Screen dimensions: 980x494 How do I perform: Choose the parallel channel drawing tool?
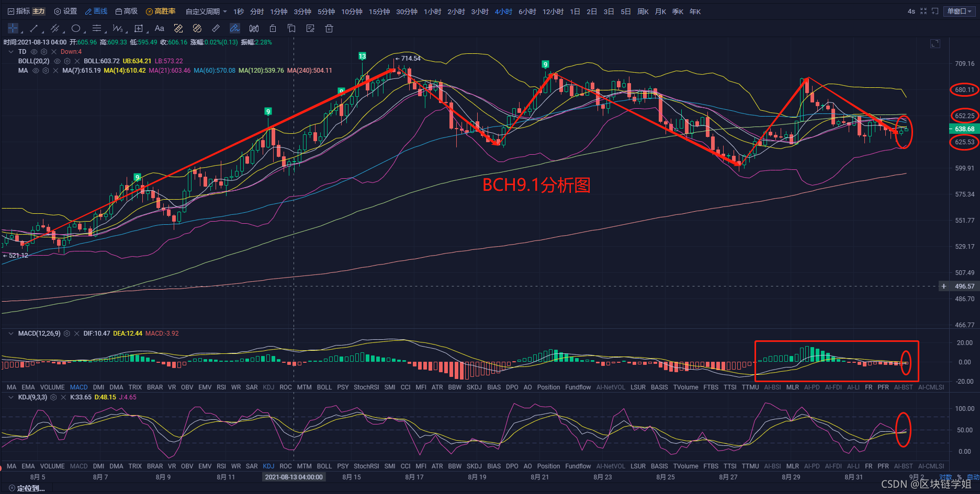coord(55,28)
